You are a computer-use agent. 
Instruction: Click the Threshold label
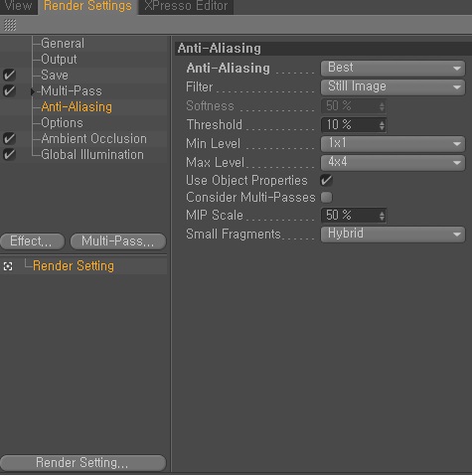coord(215,125)
